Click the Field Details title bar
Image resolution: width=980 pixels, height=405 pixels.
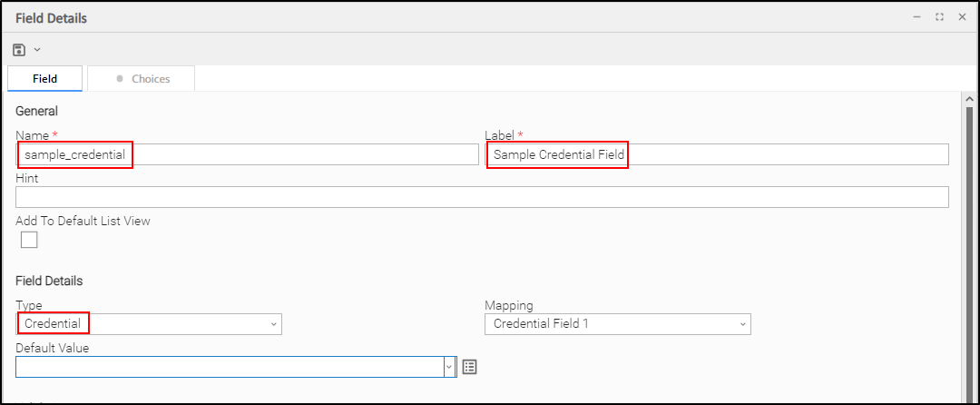pyautogui.click(x=454, y=17)
